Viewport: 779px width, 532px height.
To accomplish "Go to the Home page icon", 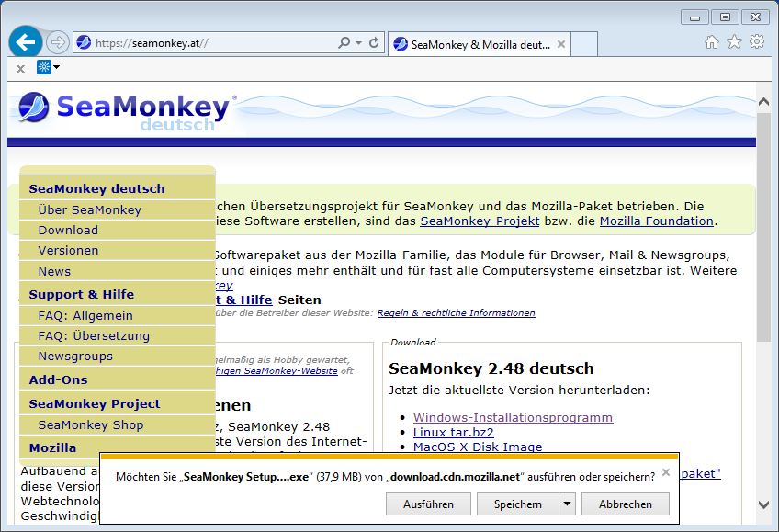I will [x=711, y=42].
